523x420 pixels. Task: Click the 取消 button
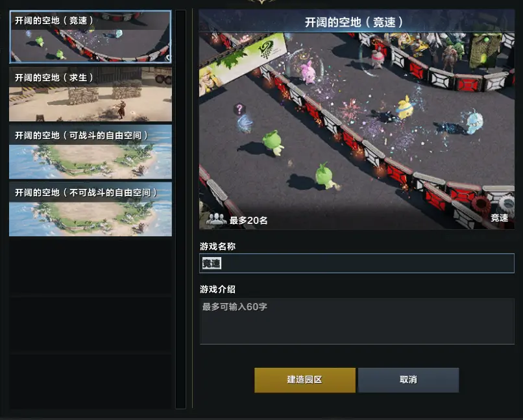pos(408,380)
